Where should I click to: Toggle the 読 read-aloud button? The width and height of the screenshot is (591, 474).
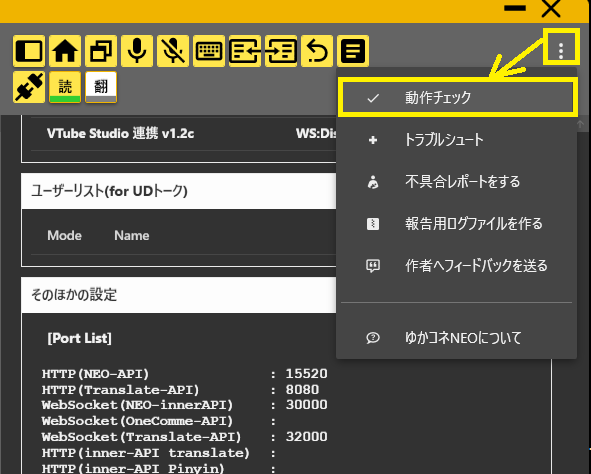point(65,87)
